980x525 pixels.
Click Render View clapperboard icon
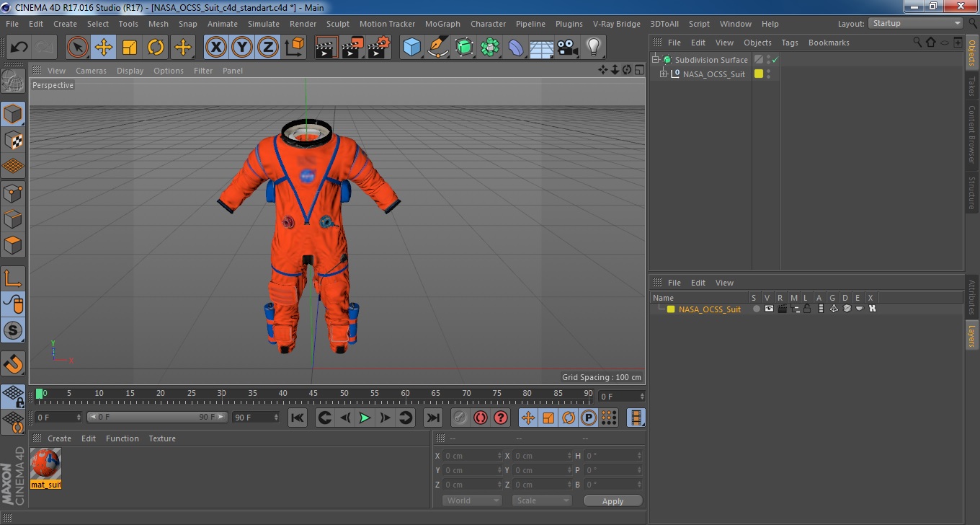coord(326,48)
